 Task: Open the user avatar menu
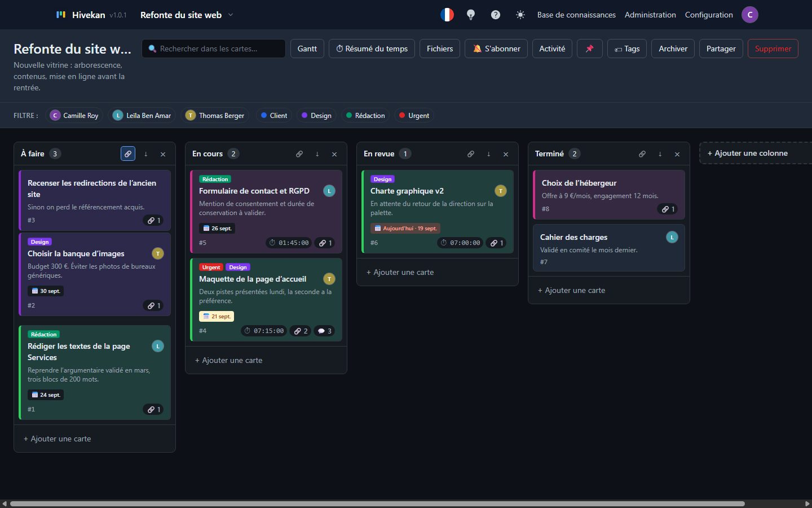(x=750, y=15)
